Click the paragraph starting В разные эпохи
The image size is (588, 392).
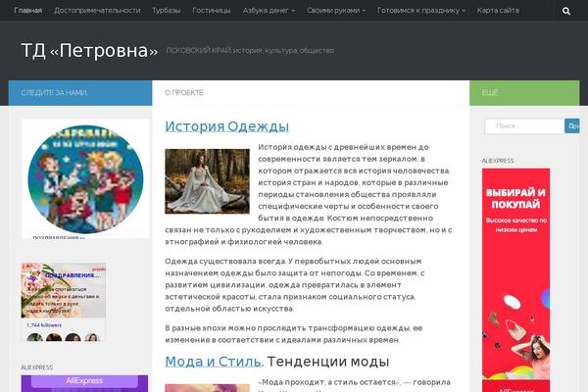pos(294,334)
